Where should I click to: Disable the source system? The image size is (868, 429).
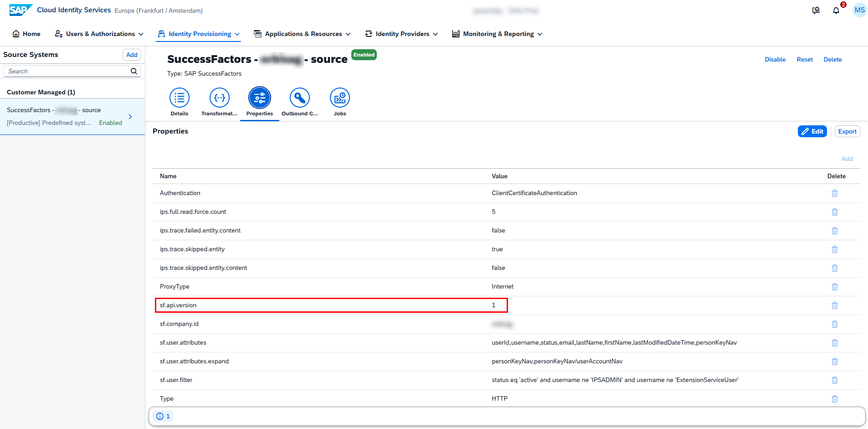tap(775, 59)
